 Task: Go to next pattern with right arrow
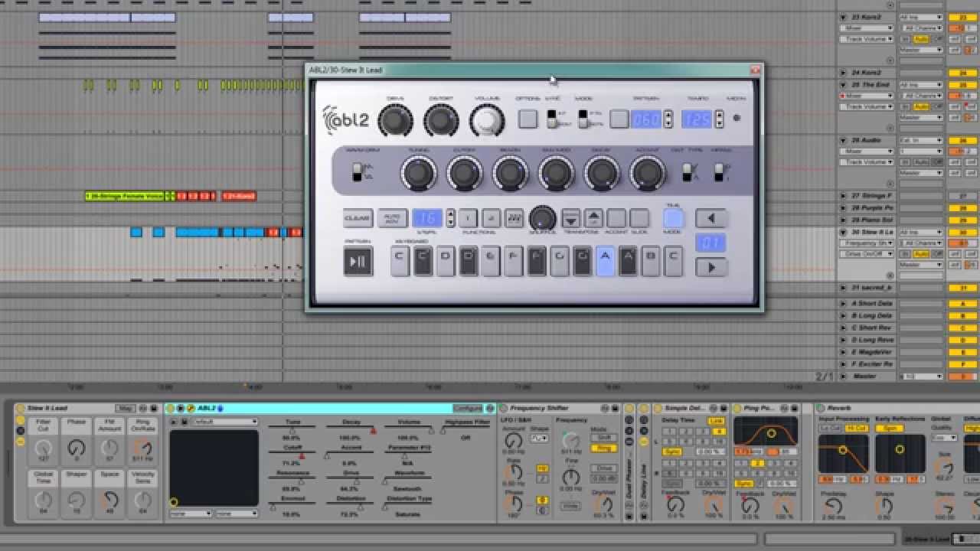pos(711,267)
